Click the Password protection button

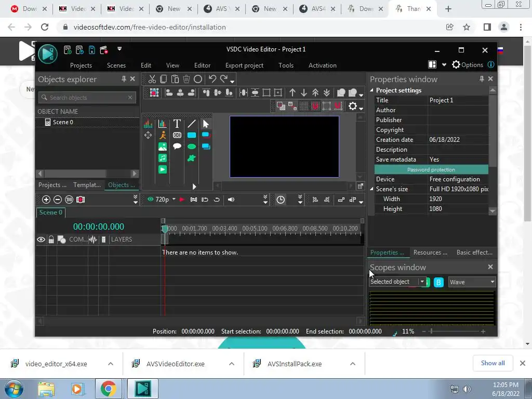click(x=431, y=170)
